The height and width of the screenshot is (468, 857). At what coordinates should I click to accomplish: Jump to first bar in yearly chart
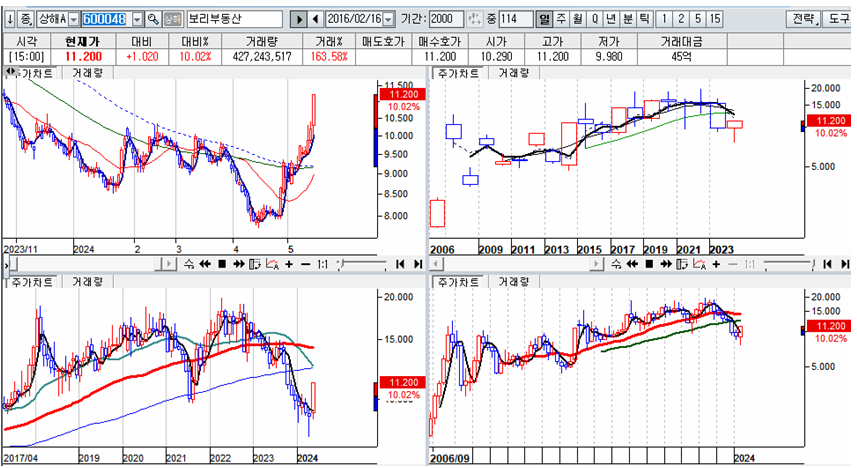[827, 264]
